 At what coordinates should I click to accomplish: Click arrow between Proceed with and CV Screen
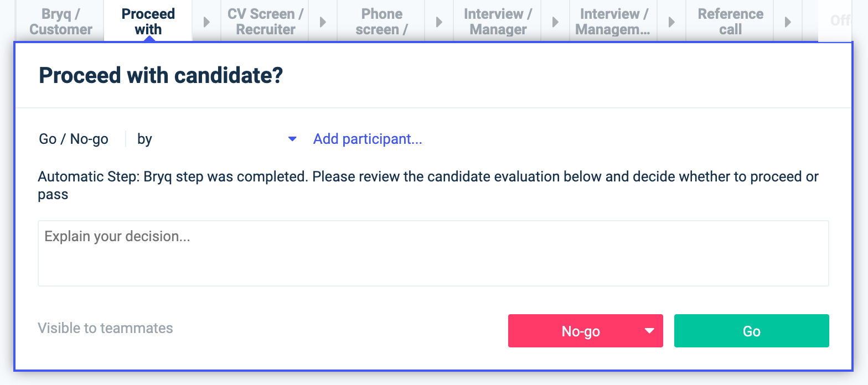(207, 22)
